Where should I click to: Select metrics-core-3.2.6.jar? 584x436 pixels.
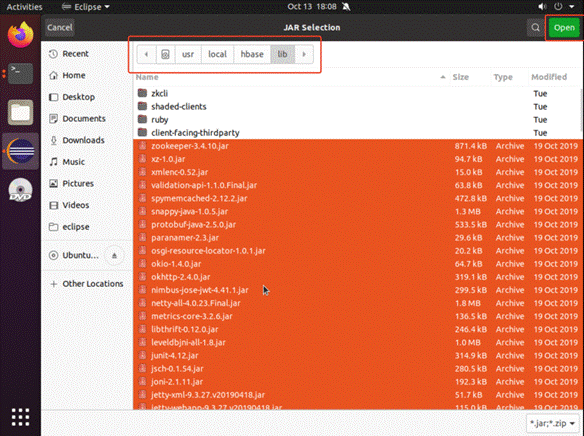(357, 316)
